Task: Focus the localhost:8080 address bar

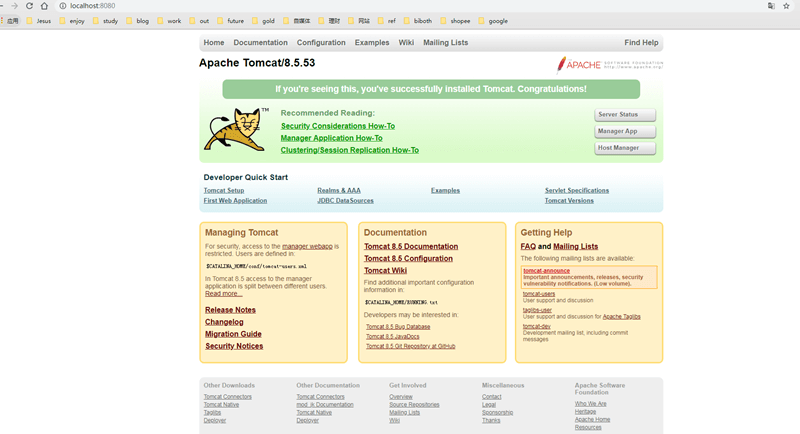Action: pos(92,6)
